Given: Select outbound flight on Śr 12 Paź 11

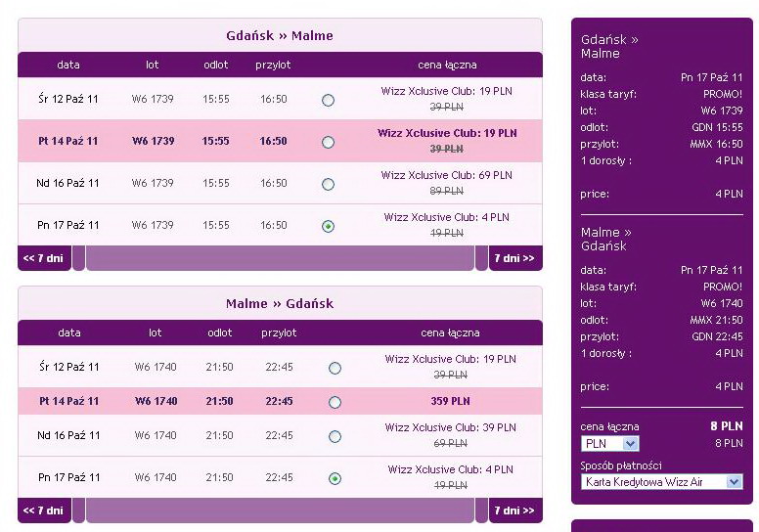Looking at the screenshot, I should click(328, 100).
